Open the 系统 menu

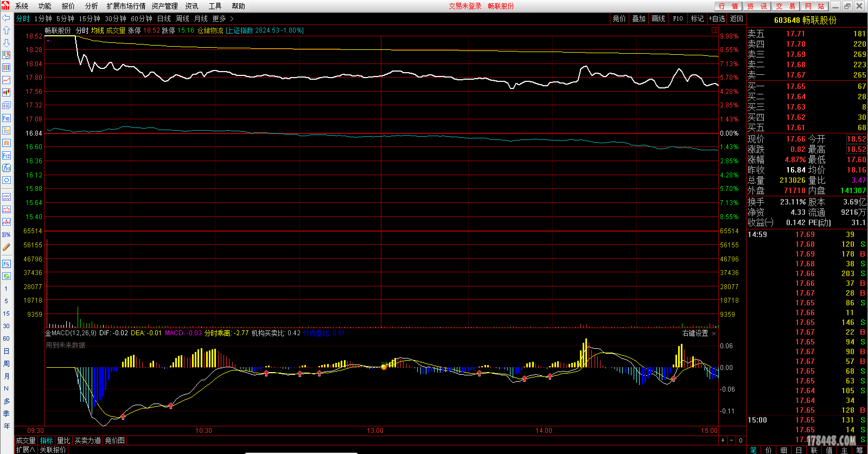point(22,6)
